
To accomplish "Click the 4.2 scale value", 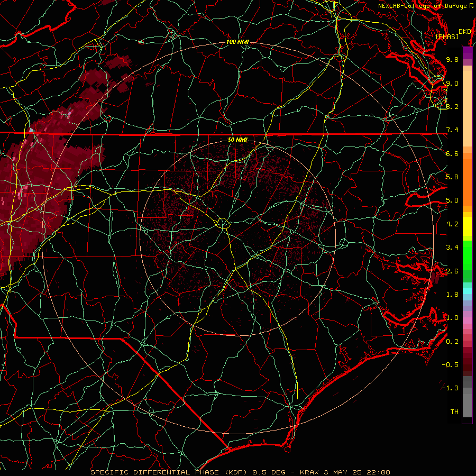I will tap(452, 224).
